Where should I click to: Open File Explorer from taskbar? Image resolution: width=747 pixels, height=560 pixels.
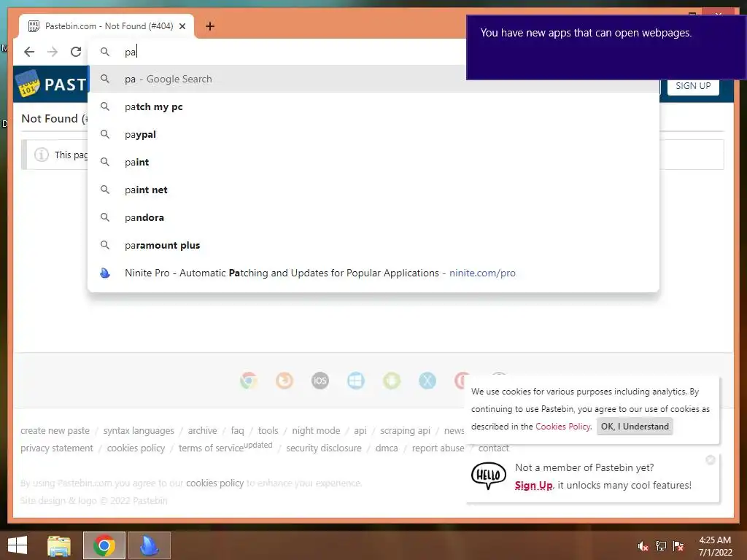[59, 545]
